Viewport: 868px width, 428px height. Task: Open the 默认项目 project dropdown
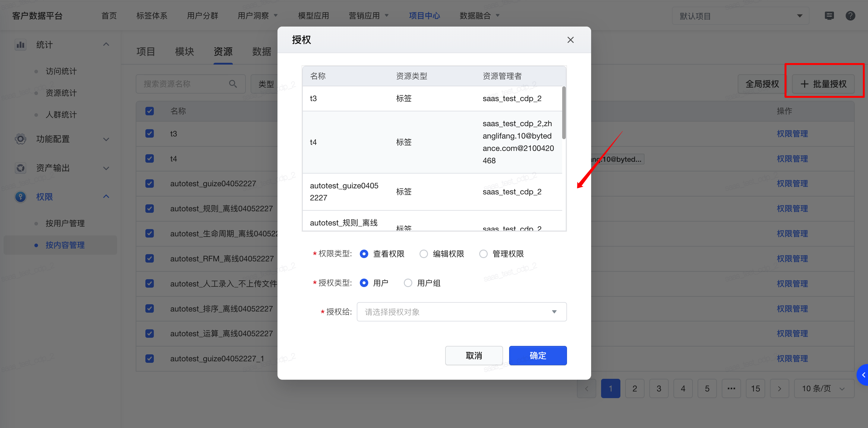pos(740,16)
